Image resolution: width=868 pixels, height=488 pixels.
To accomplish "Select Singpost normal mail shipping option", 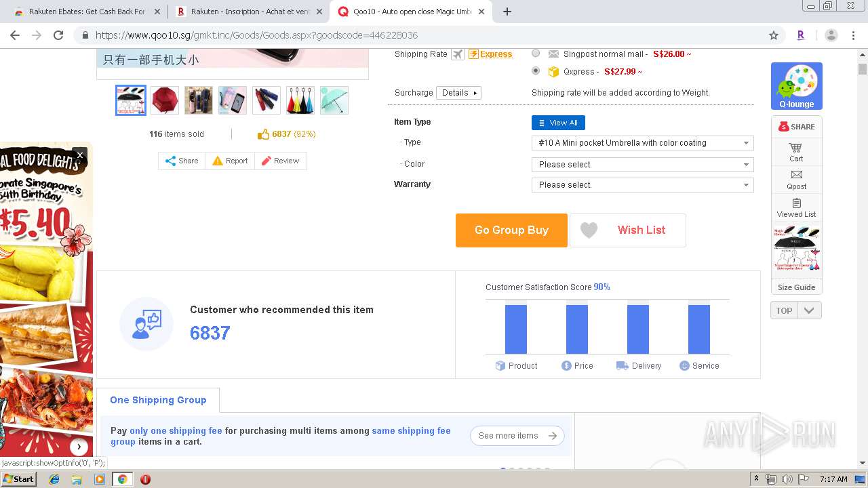I will (x=536, y=54).
